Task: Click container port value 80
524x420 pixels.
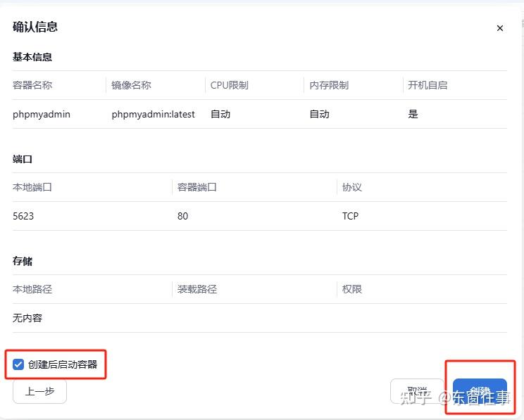Action: point(182,216)
